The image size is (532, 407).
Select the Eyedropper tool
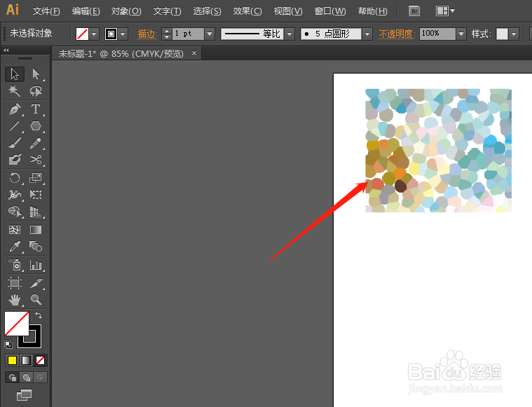[x=15, y=247]
